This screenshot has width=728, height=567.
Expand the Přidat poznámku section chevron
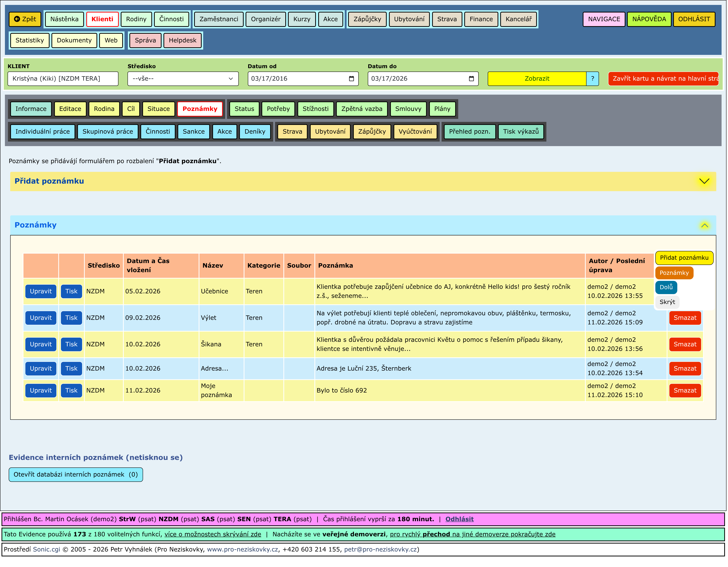pyautogui.click(x=704, y=181)
